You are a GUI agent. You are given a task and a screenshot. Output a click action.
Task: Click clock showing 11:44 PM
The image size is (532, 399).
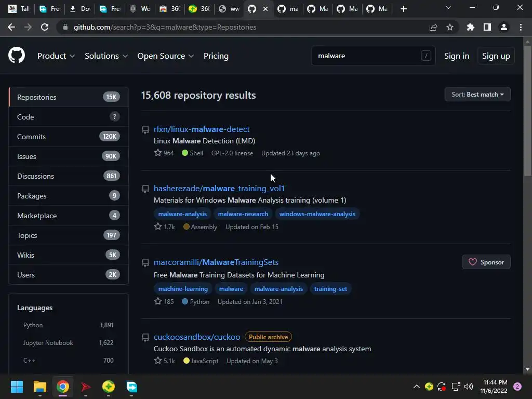click(x=495, y=382)
